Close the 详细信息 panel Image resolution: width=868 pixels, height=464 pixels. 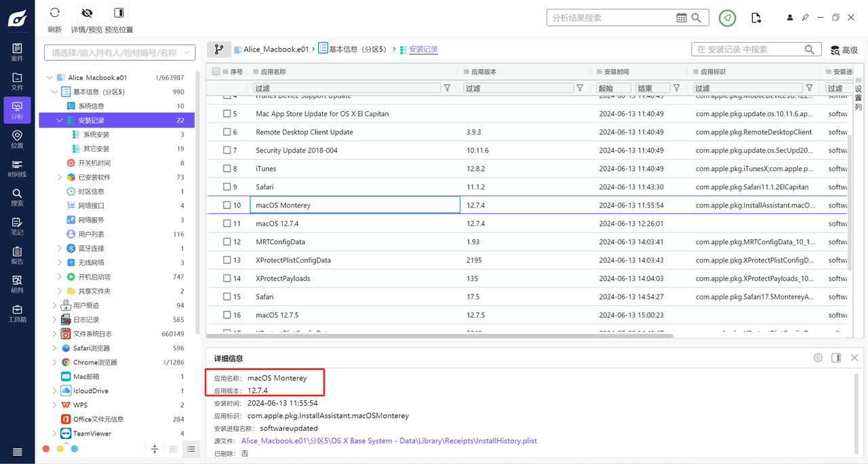click(854, 357)
